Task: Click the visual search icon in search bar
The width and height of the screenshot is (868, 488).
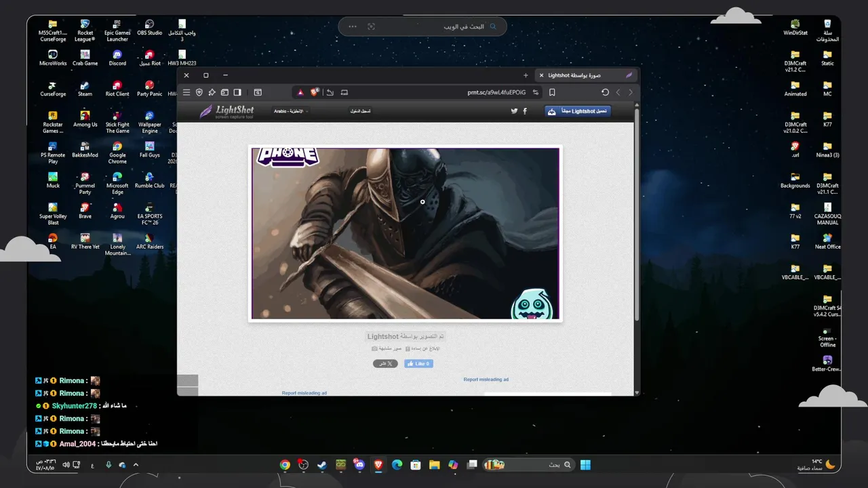Action: pos(371,26)
